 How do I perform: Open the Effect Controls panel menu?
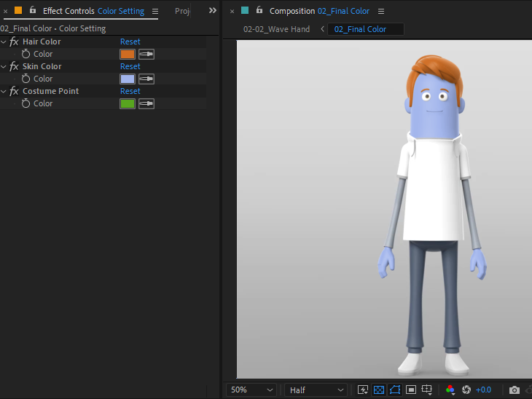click(155, 11)
